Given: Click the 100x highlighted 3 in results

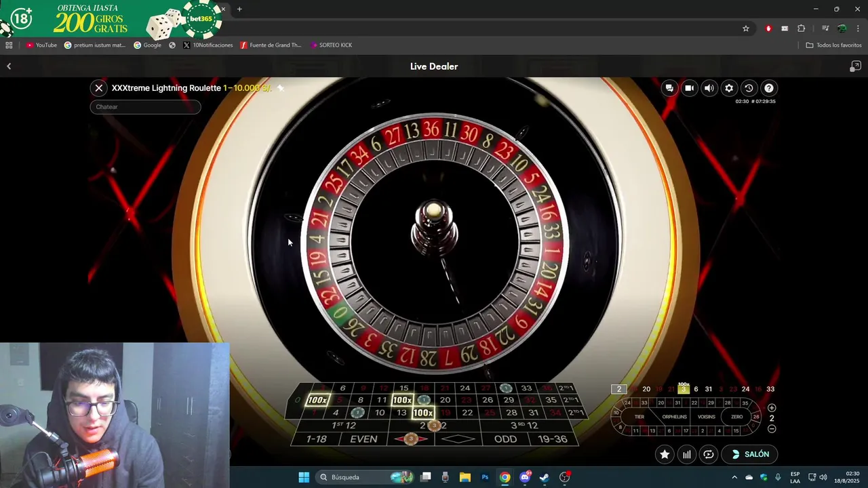Looking at the screenshot, I should pyautogui.click(x=684, y=388).
